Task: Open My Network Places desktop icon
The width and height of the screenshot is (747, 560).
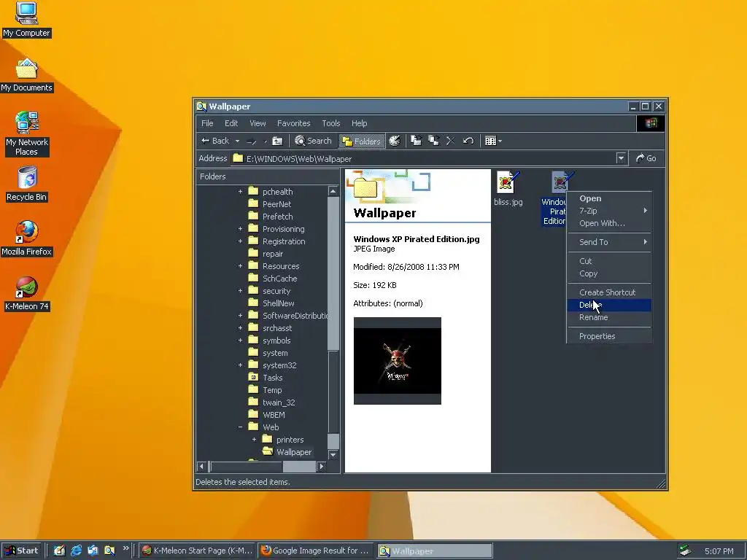Action: [x=26, y=134]
